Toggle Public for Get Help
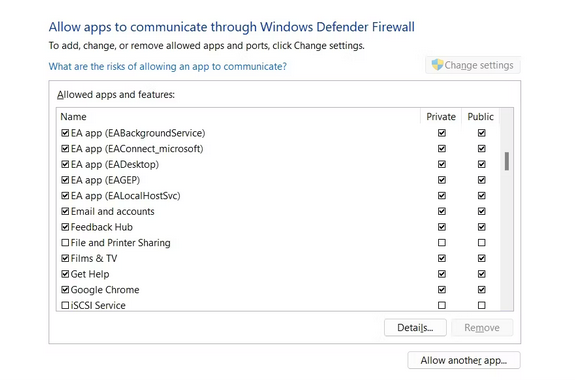577x380 pixels. (481, 274)
